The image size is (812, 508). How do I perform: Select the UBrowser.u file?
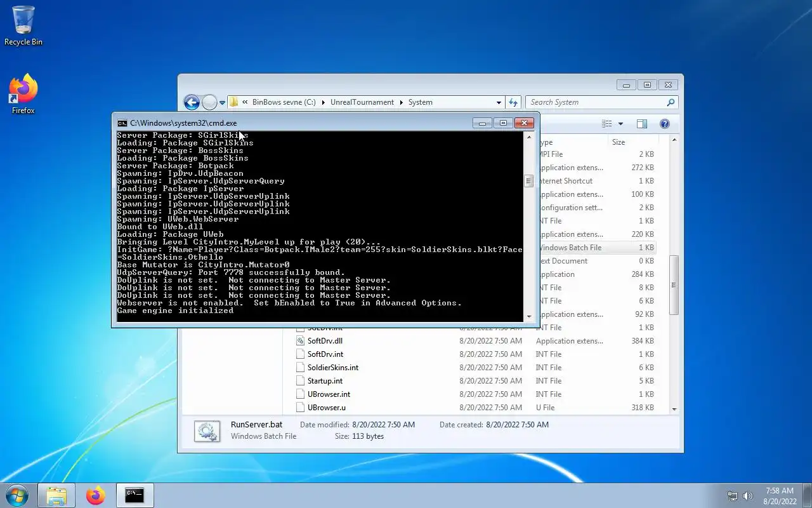click(326, 408)
